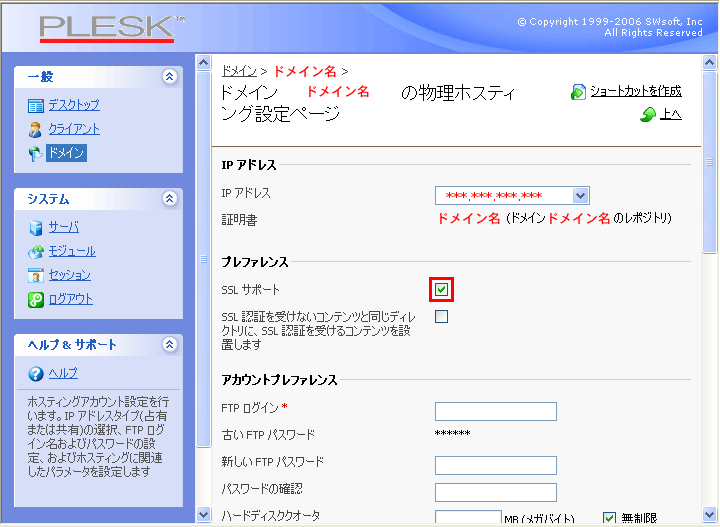
Task: Click the 新しい FTP パスワード field
Action: (x=496, y=465)
